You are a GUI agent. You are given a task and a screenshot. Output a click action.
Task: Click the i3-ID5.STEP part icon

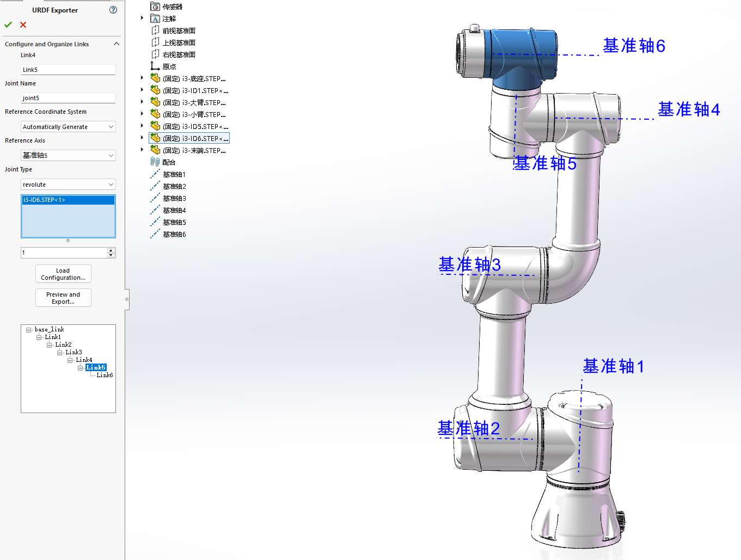pyautogui.click(x=155, y=126)
